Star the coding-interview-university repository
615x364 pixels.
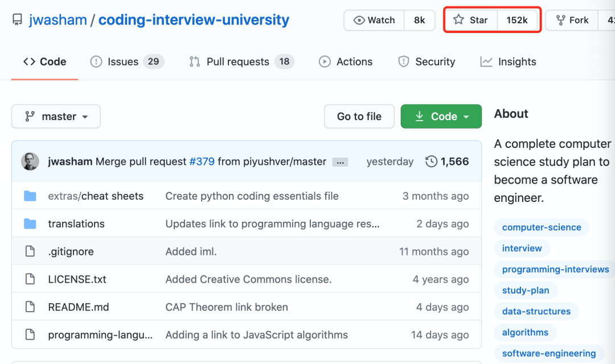[x=471, y=20]
